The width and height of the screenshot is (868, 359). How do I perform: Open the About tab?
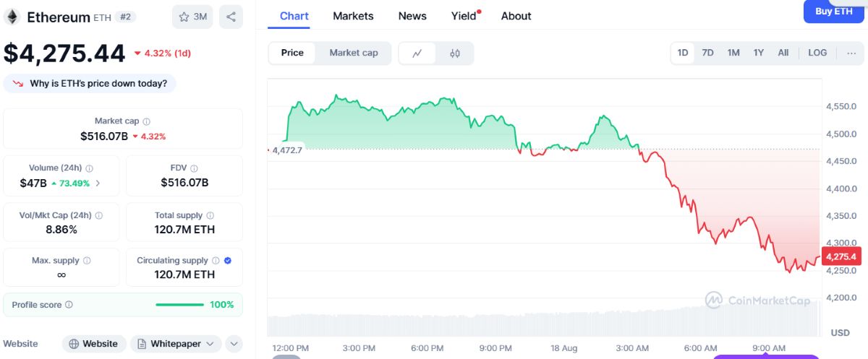[516, 16]
